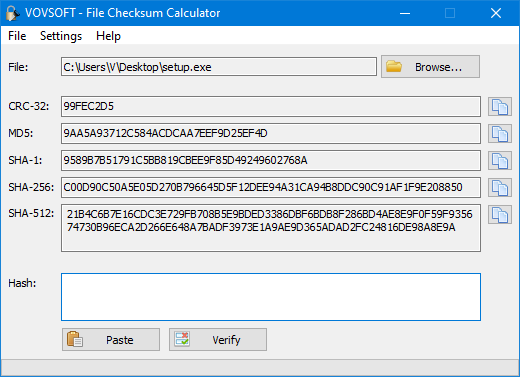Viewport: 520px width, 377px height.
Task: Click the File: label
Action: pos(18,67)
